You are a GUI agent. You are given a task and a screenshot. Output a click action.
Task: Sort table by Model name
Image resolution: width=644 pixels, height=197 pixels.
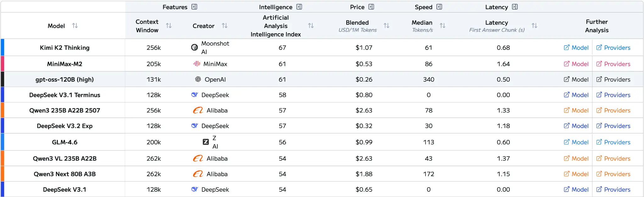75,26
